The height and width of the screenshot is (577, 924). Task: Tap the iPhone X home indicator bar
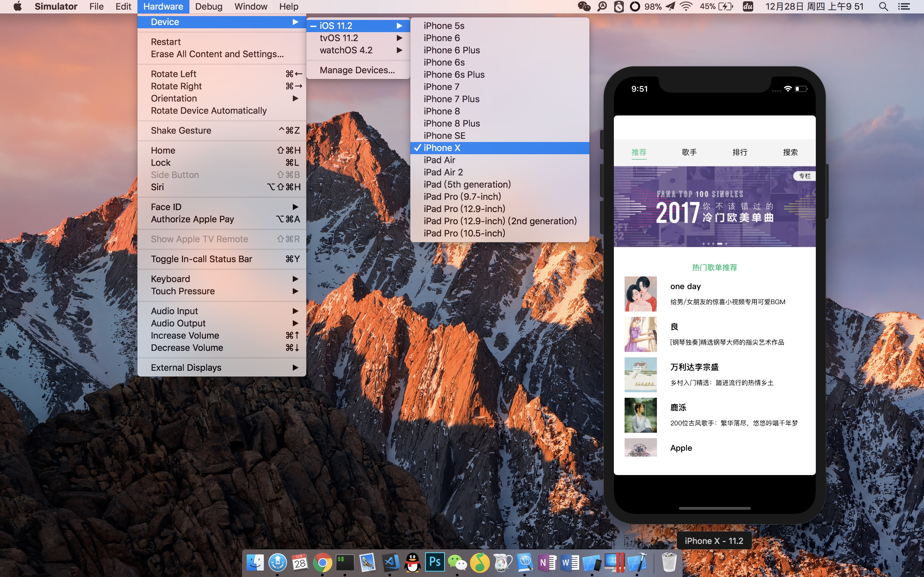point(715,508)
